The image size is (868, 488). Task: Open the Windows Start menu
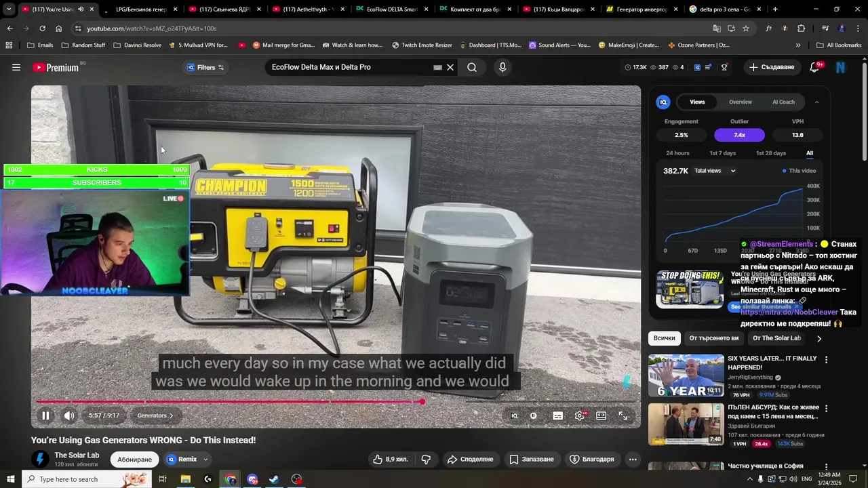tap(11, 479)
